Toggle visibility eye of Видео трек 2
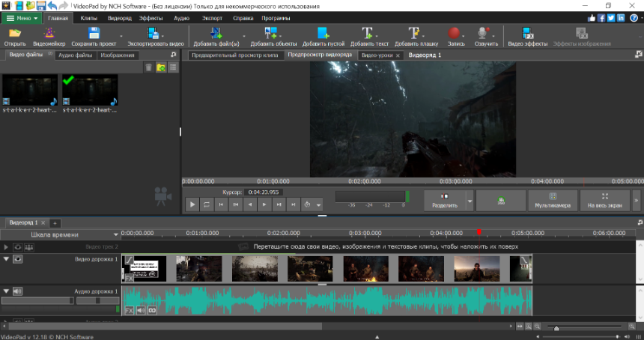The width and height of the screenshot is (644, 340). point(18,247)
